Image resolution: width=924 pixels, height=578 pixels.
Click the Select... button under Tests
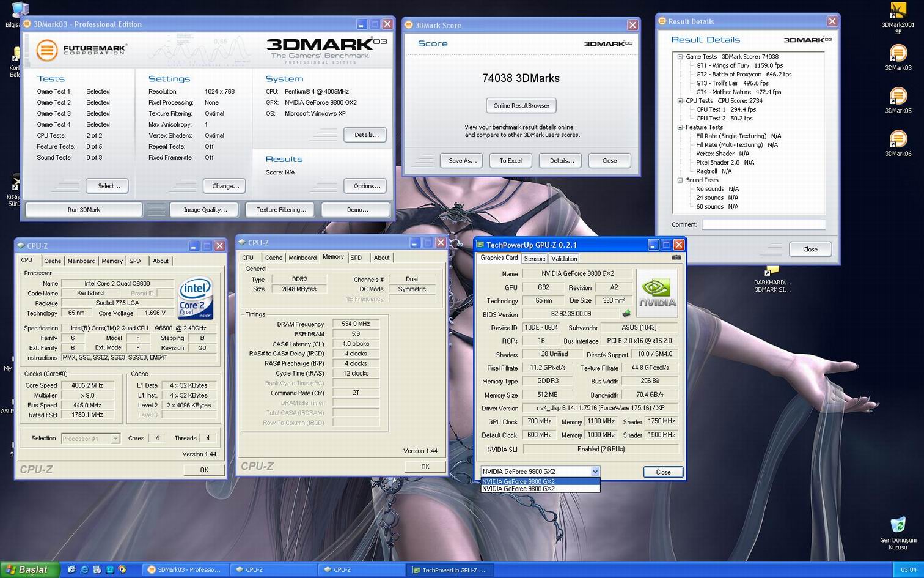[x=108, y=186]
